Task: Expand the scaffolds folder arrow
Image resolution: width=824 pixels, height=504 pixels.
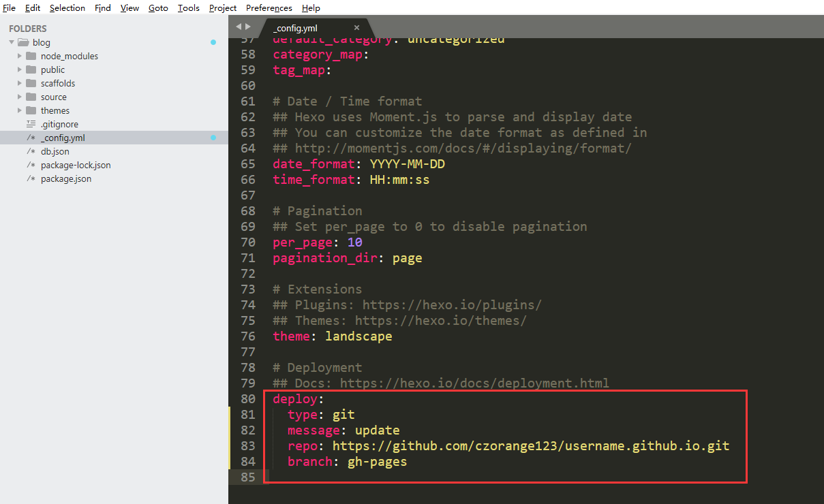Action: click(x=20, y=83)
